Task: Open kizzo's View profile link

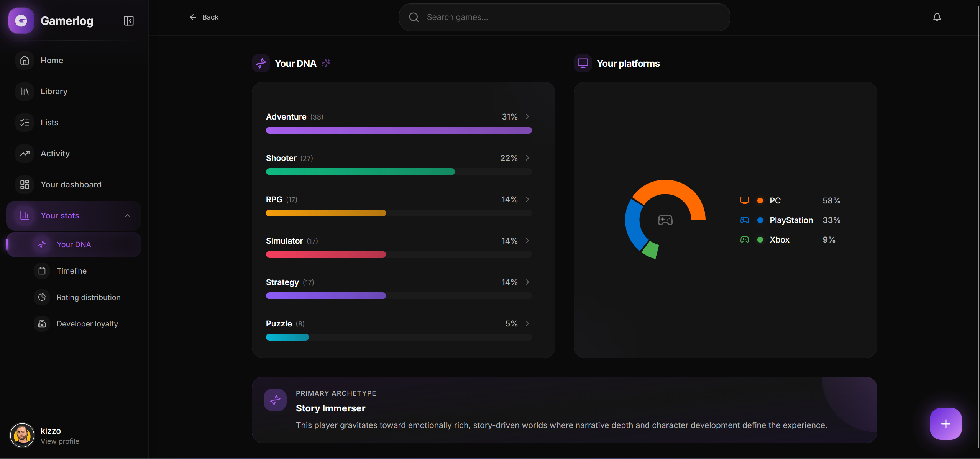Action: tap(59, 441)
